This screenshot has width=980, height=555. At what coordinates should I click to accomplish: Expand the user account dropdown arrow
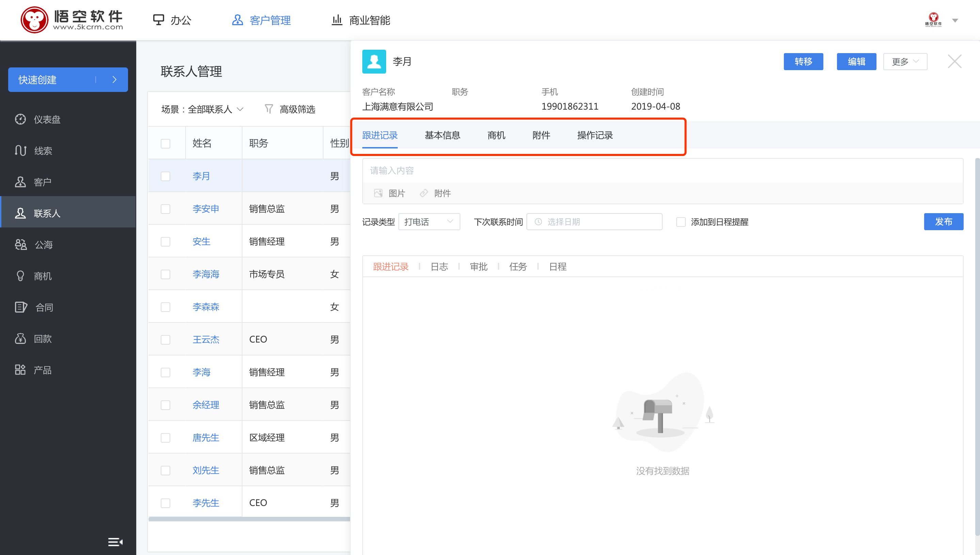955,20
